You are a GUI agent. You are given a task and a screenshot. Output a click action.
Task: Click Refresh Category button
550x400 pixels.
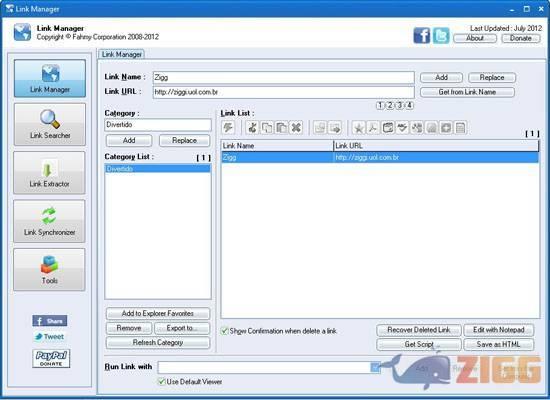point(158,342)
